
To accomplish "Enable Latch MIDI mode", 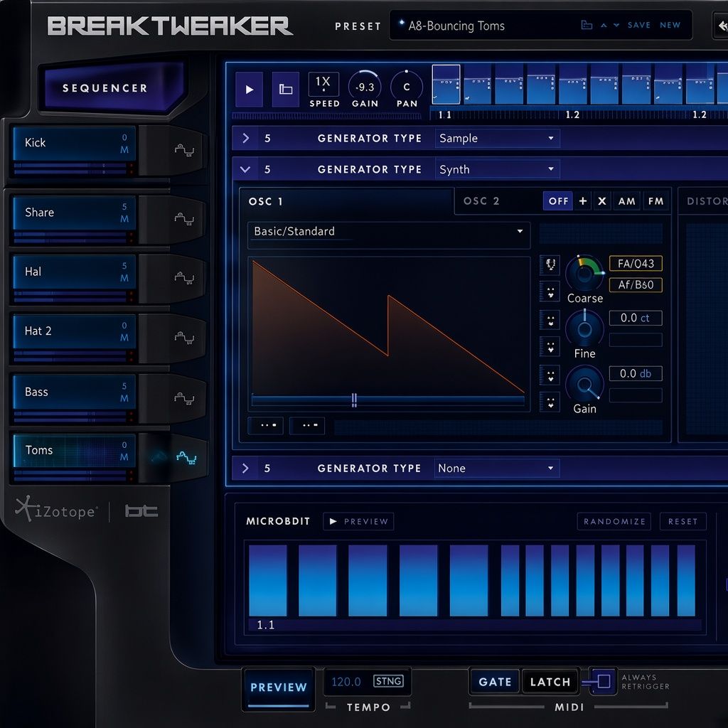I will pyautogui.click(x=550, y=682).
